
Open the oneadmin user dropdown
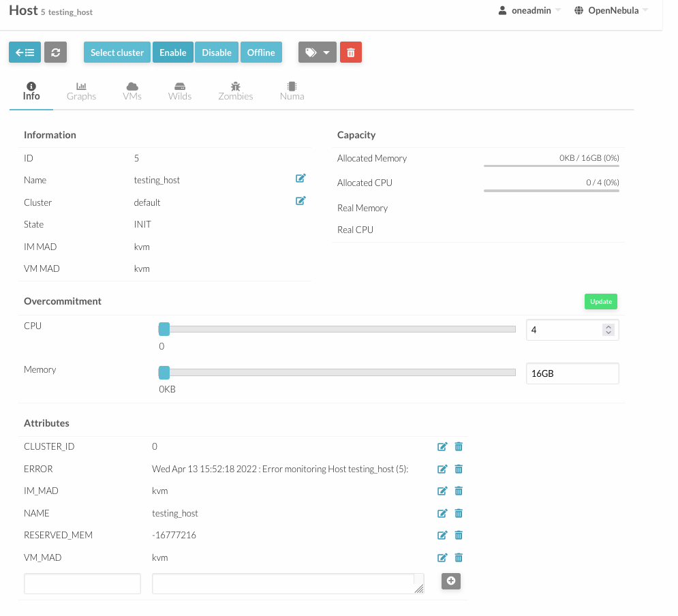click(x=529, y=10)
